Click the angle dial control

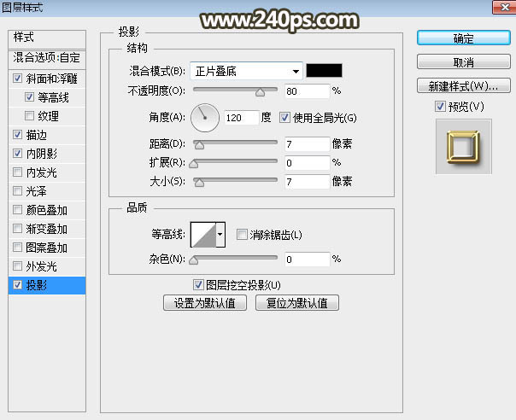coord(205,118)
